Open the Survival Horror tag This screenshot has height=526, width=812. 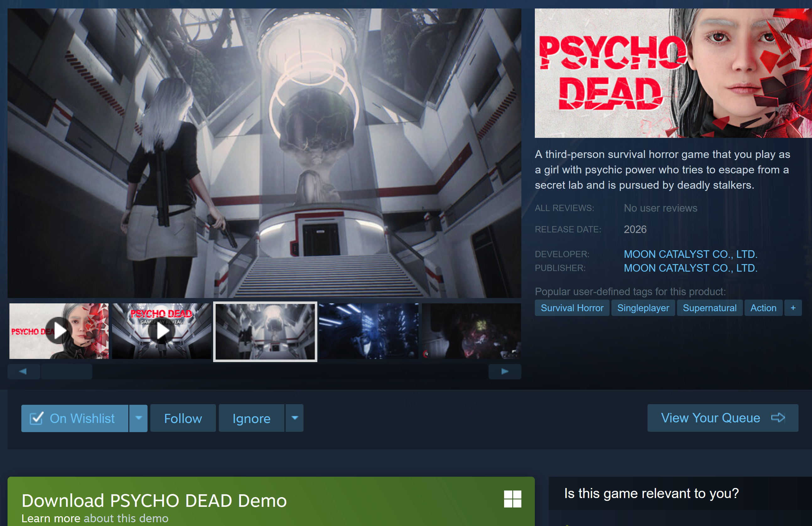point(572,308)
